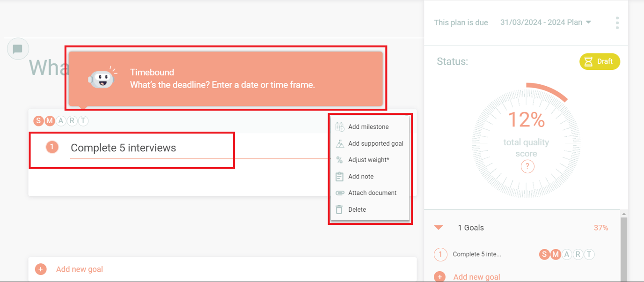
Task: Choose Delete from the goal menu
Action: pos(357,209)
